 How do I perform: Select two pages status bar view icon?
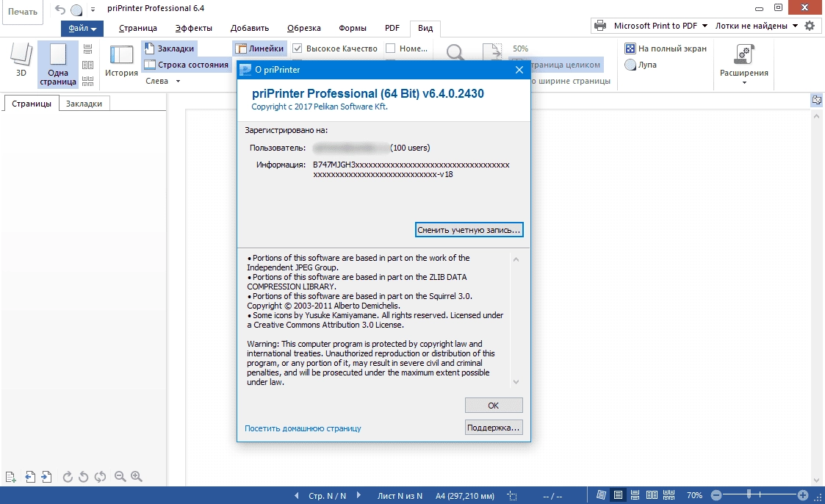652,495
